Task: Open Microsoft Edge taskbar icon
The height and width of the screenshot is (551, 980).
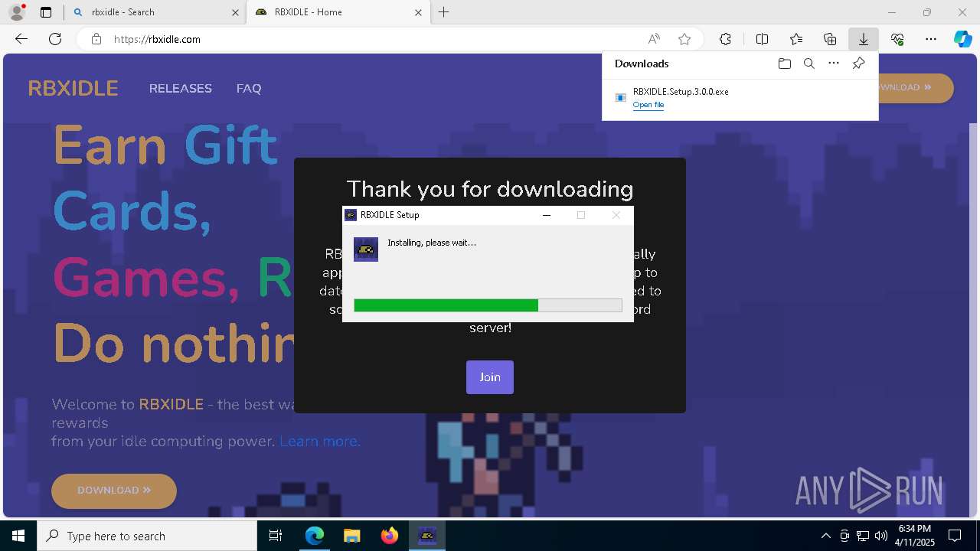Action: pyautogui.click(x=315, y=536)
